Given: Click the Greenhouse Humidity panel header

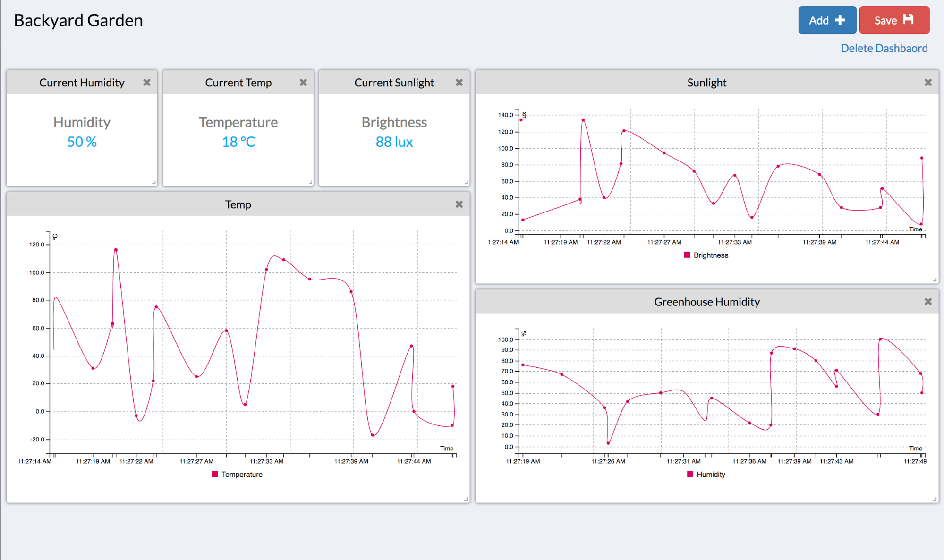Looking at the screenshot, I should (x=706, y=302).
